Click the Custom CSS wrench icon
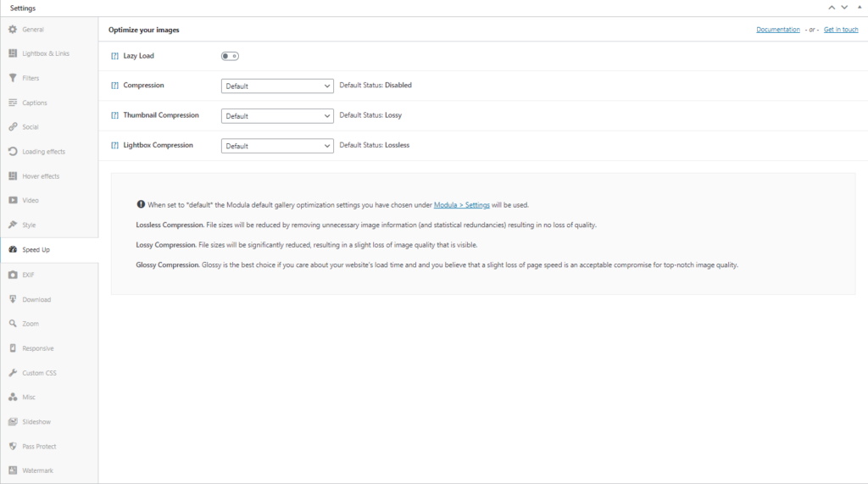The width and height of the screenshot is (868, 484). click(x=13, y=373)
